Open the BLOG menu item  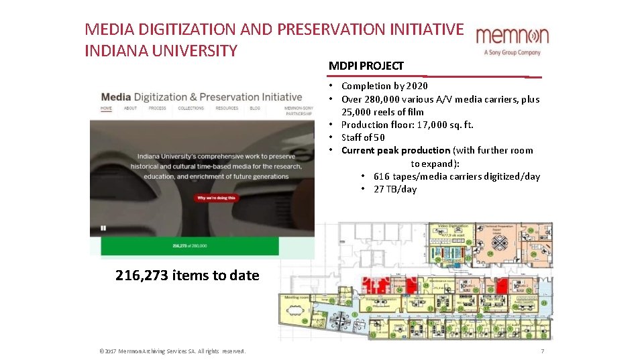pos(255,109)
